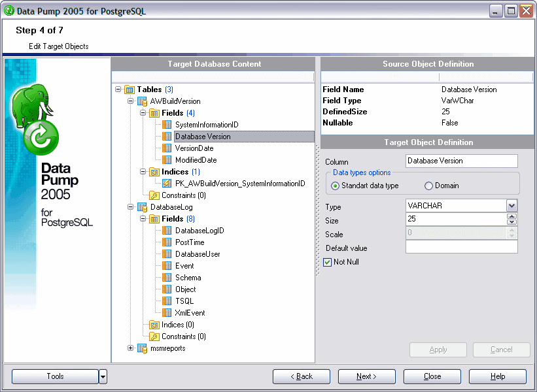Click the AWBuildVersion table icon
This screenshot has width=537, height=392.
[142, 101]
